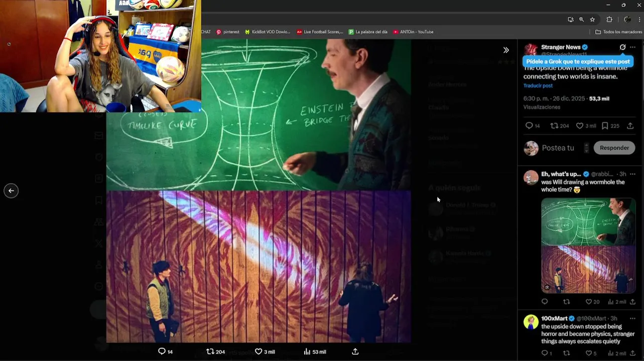This screenshot has height=361, width=644.
Task: Repost 100xMart comment
Action: click(567, 353)
